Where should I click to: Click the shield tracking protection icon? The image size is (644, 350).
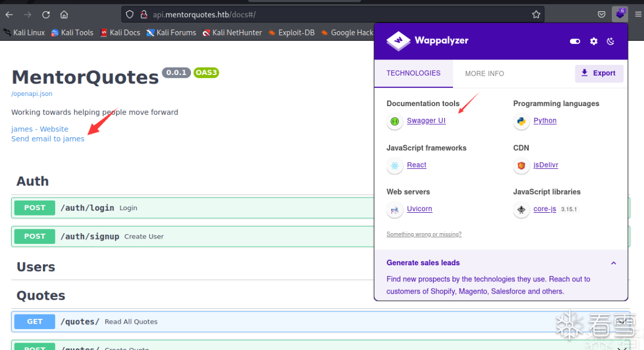[130, 14]
